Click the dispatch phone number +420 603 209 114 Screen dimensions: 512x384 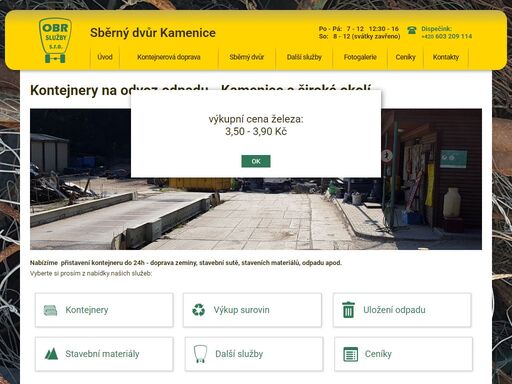coord(447,37)
